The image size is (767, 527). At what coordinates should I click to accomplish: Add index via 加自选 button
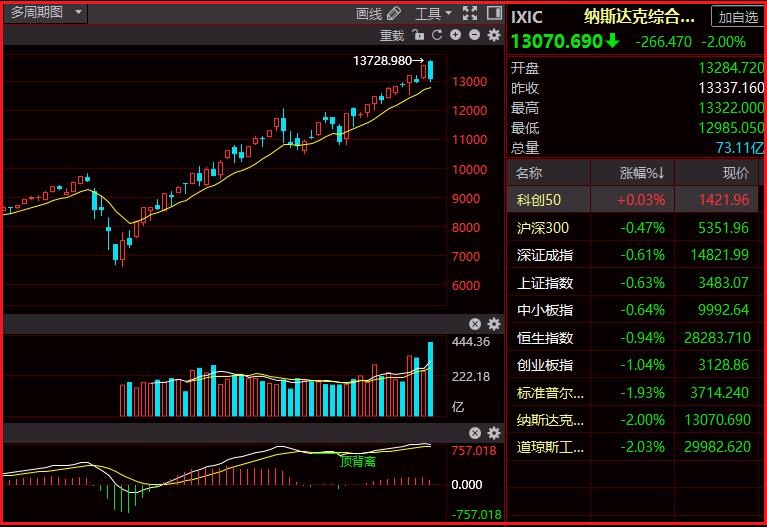(x=738, y=17)
